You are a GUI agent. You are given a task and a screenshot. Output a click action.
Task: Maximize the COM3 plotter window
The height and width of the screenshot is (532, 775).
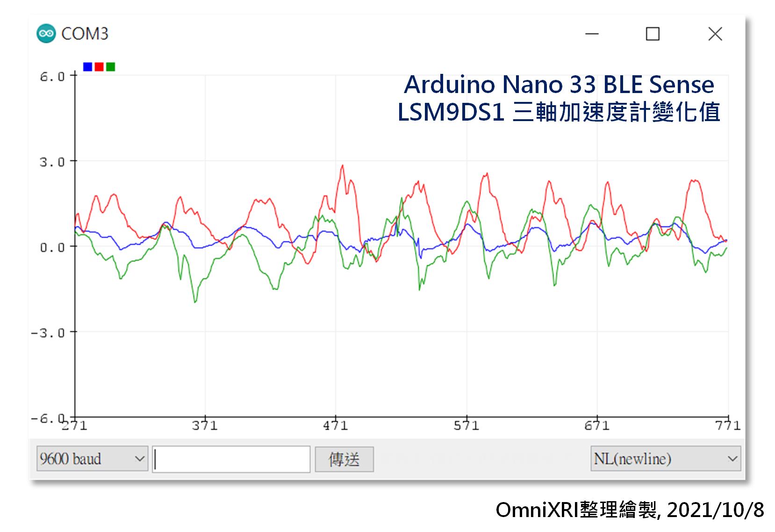pos(653,34)
